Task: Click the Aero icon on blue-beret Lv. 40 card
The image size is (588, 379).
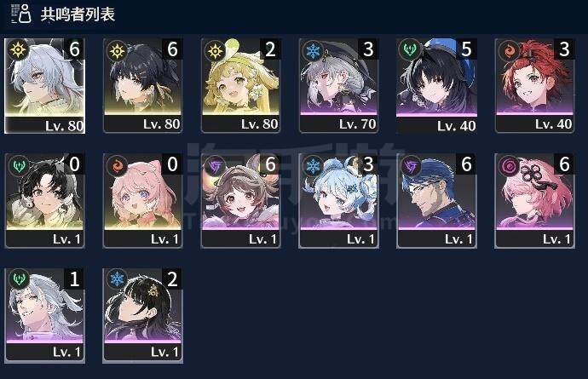Action: point(410,50)
